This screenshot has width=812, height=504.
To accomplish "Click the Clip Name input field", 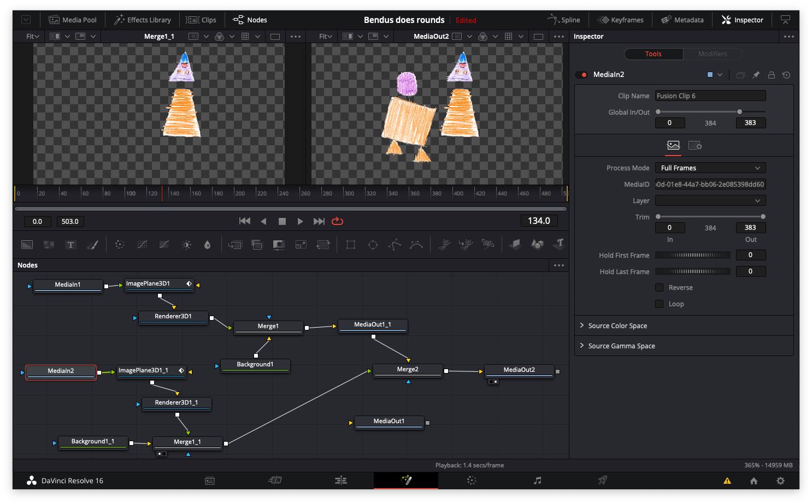I will tap(710, 96).
